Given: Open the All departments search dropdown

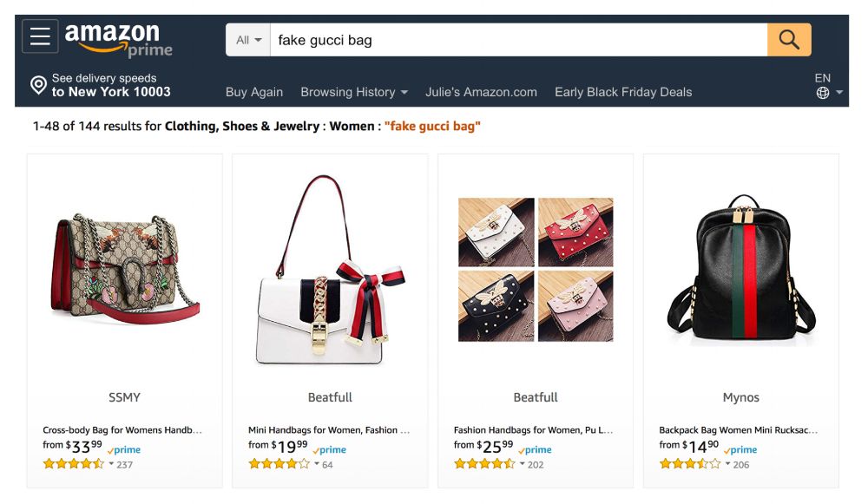Looking at the screenshot, I should point(248,40).
